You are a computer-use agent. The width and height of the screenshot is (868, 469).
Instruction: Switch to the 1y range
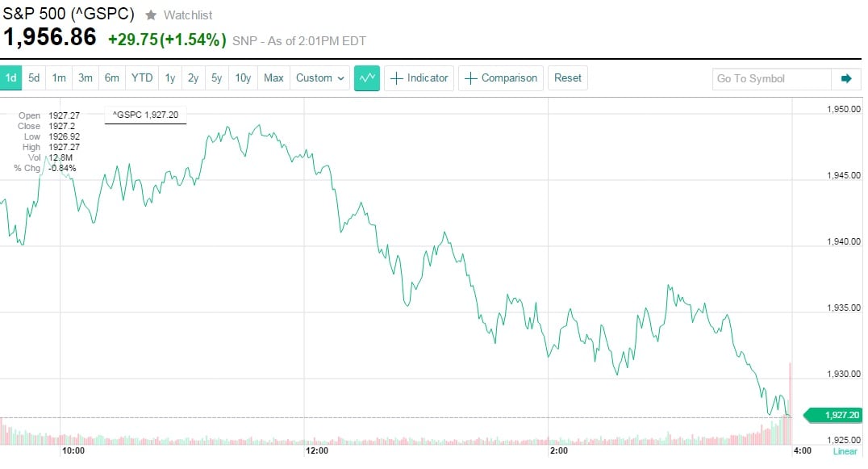tap(170, 78)
